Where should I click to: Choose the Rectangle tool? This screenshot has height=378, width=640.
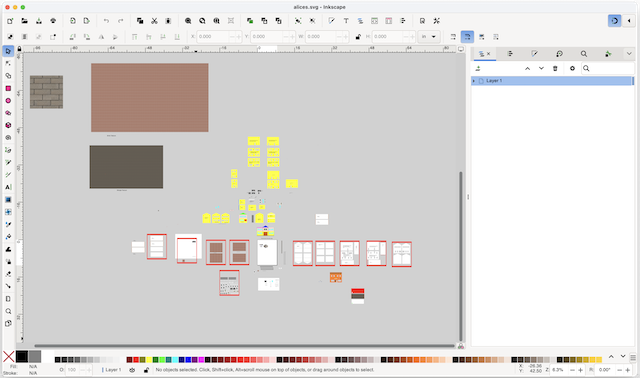pyautogui.click(x=8, y=88)
